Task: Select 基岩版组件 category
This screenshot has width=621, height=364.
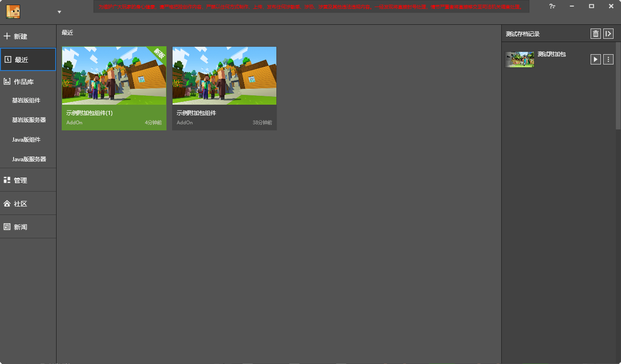Action: (x=26, y=100)
